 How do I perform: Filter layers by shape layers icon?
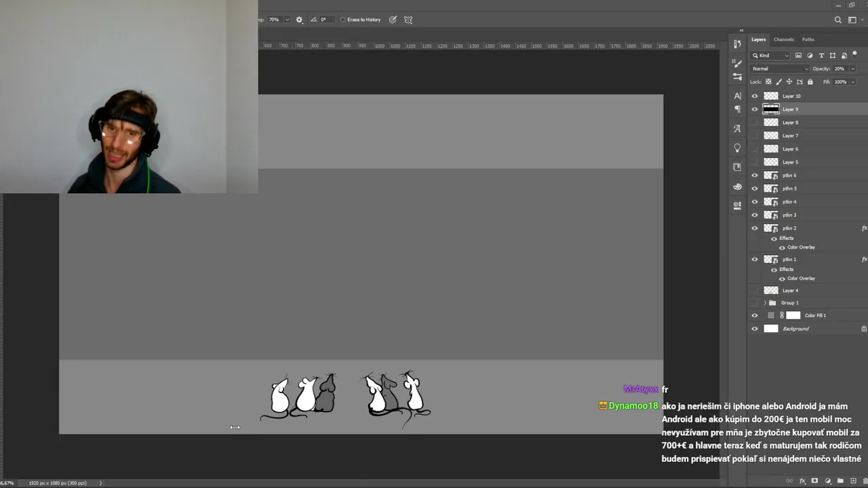(833, 56)
